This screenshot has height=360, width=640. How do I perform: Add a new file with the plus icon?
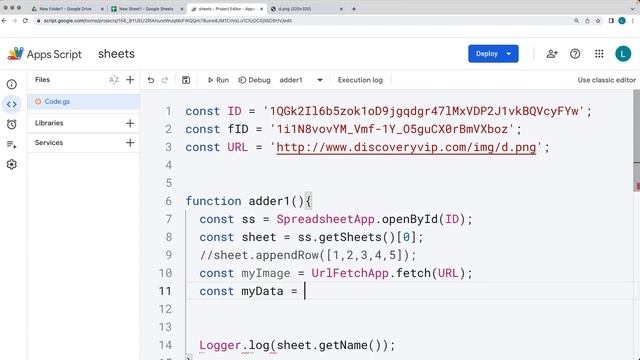(x=130, y=80)
